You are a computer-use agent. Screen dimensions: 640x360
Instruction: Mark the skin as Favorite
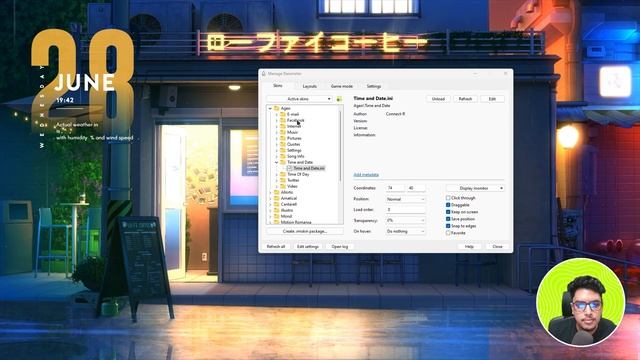coord(448,233)
